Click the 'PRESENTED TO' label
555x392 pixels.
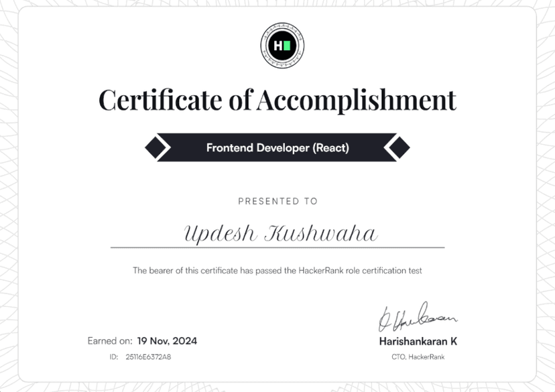(278, 201)
